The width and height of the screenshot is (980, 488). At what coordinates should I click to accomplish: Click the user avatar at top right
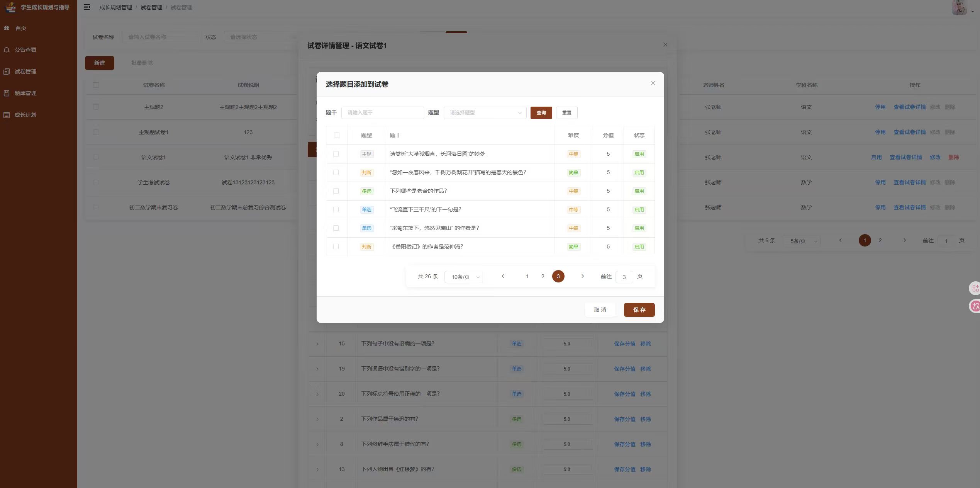(x=959, y=7)
